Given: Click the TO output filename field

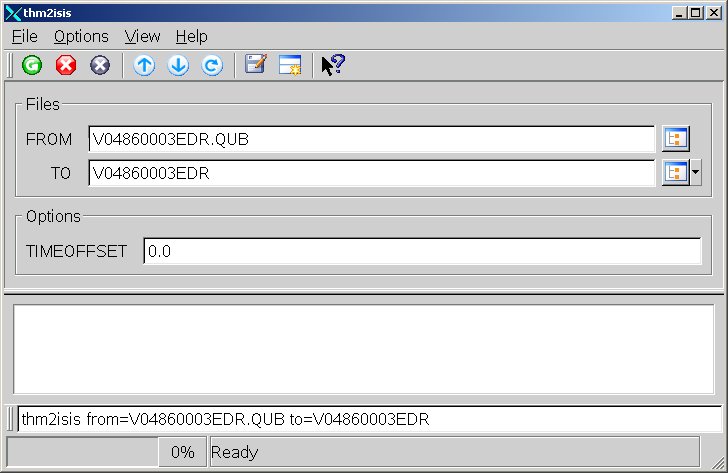Looking at the screenshot, I should [x=371, y=174].
